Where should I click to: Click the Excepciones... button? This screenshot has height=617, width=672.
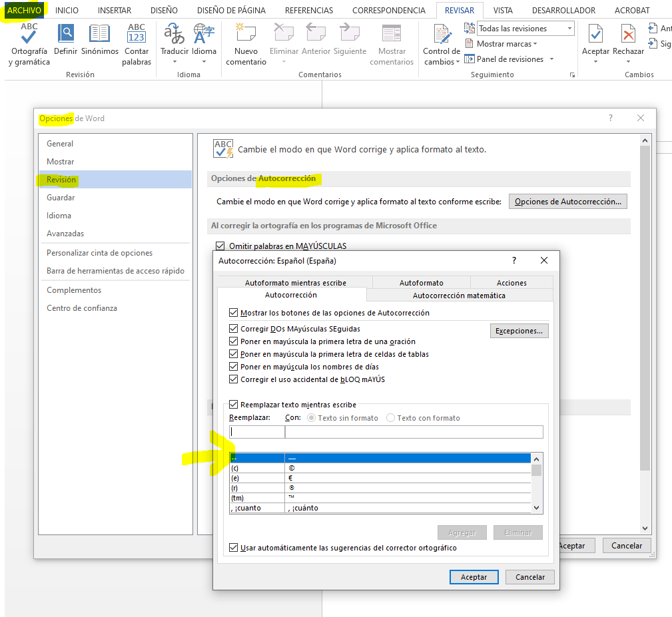coord(519,331)
